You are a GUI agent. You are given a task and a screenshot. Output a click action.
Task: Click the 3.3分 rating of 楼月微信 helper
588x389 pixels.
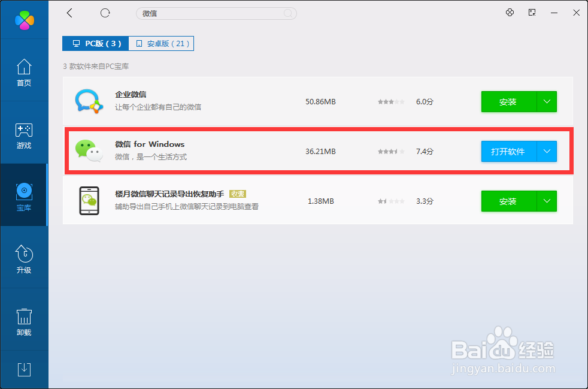pyautogui.click(x=425, y=201)
